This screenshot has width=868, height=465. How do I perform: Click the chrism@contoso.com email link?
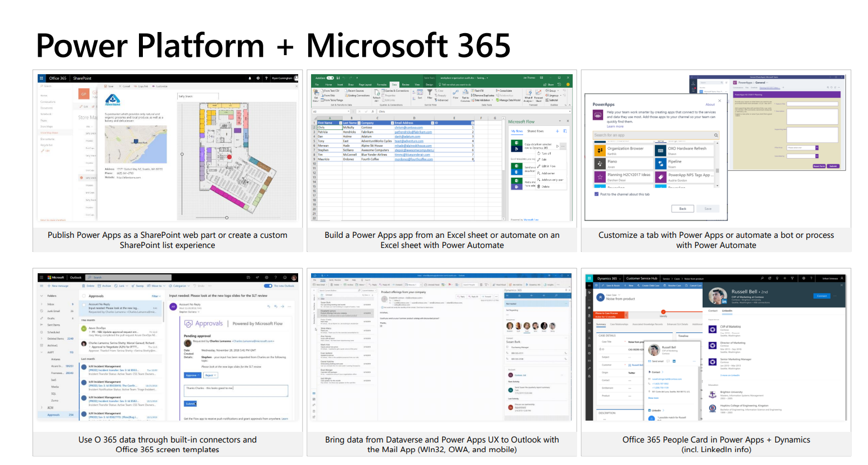[408, 128]
